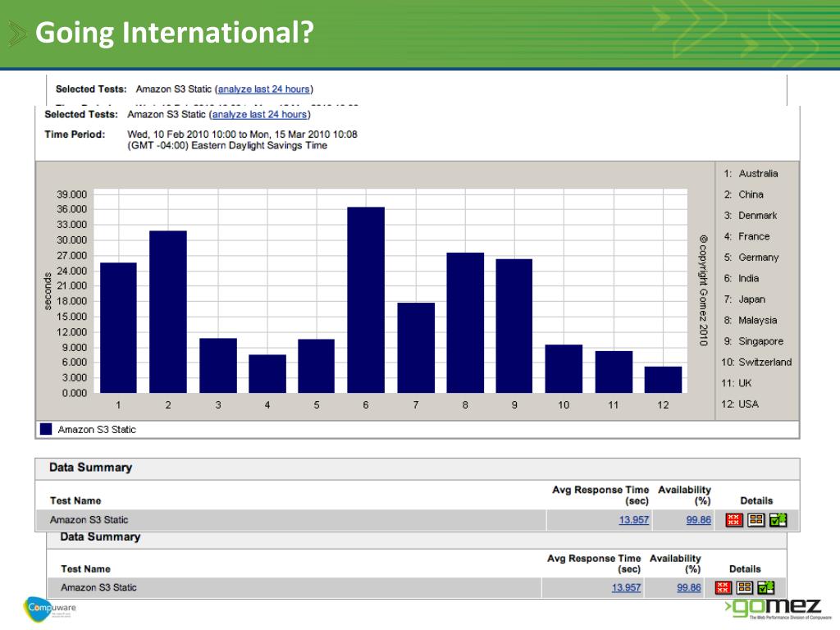Click '2: China' in the country legend

(x=743, y=194)
